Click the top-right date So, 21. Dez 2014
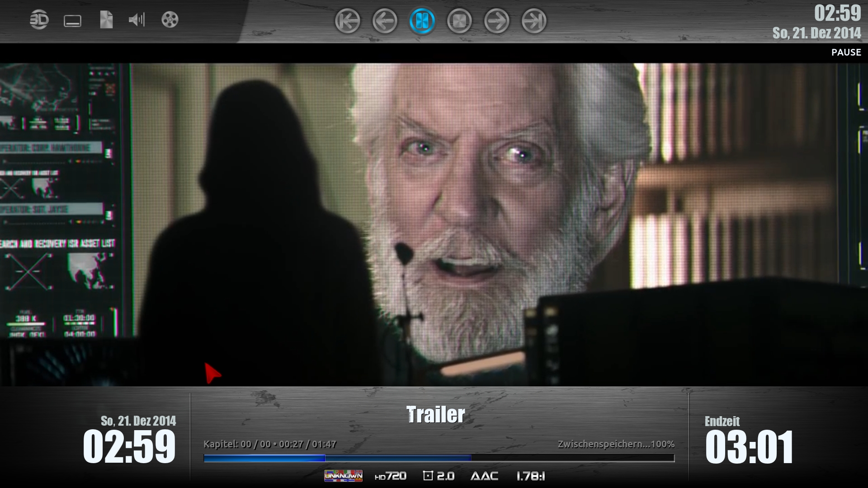 pos(816,33)
